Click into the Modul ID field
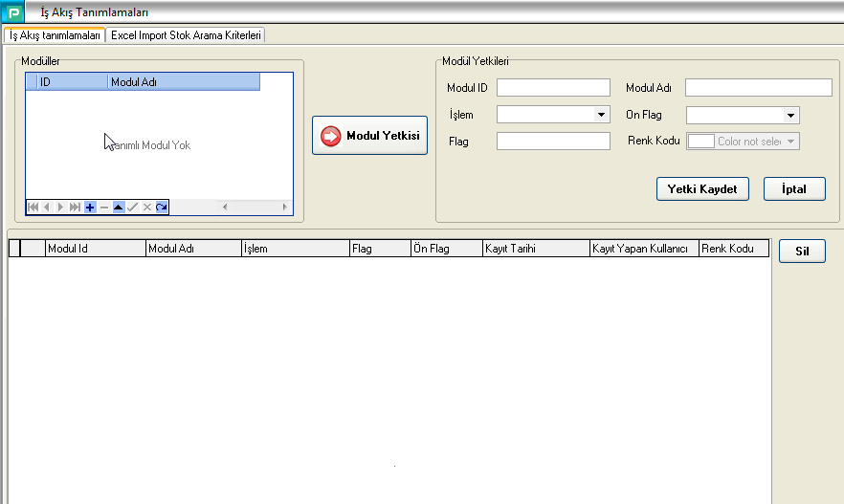Viewport: 844px width, 504px height. 553,88
